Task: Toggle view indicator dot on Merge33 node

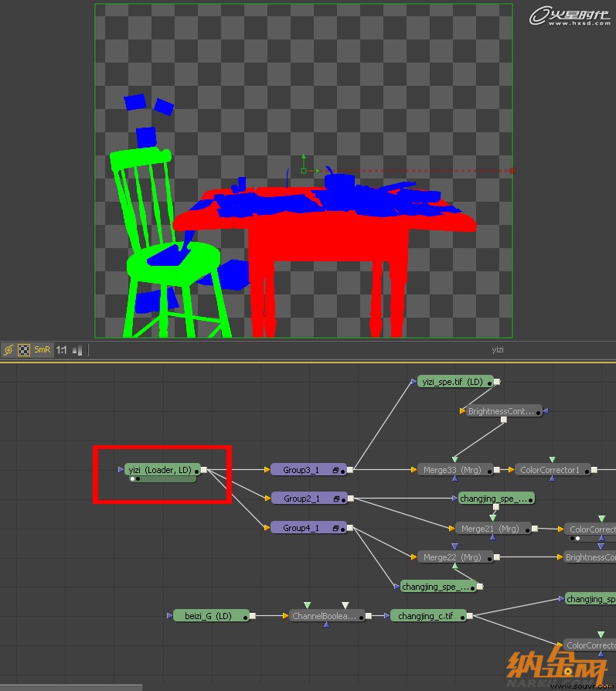Action: point(489,471)
